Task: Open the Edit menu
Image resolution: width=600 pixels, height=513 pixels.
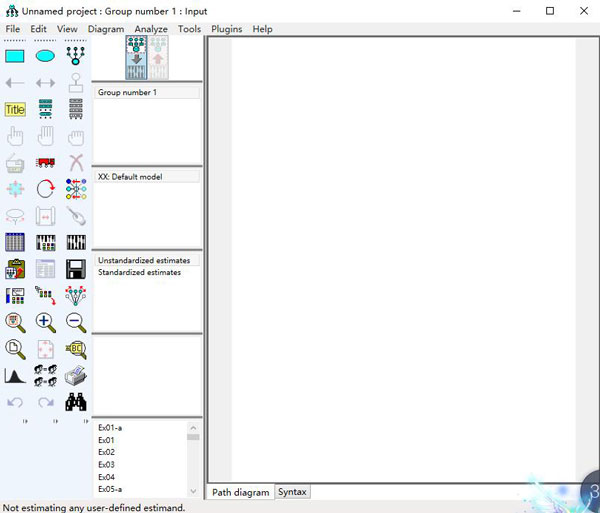Action: tap(38, 29)
